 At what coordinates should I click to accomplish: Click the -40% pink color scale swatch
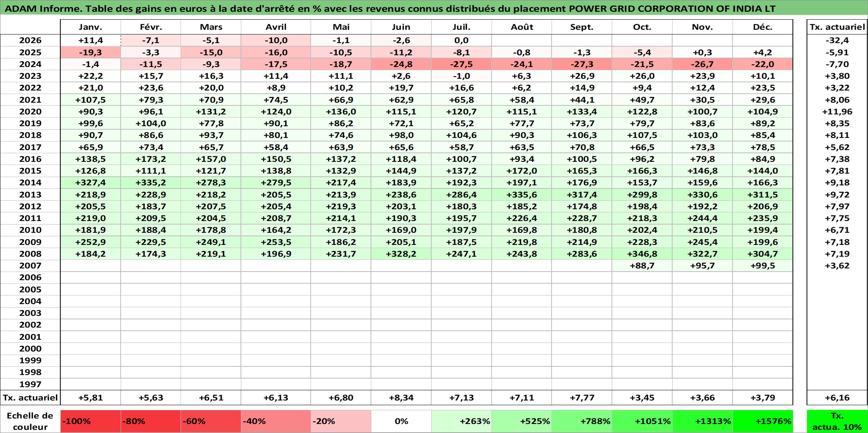tap(276, 421)
